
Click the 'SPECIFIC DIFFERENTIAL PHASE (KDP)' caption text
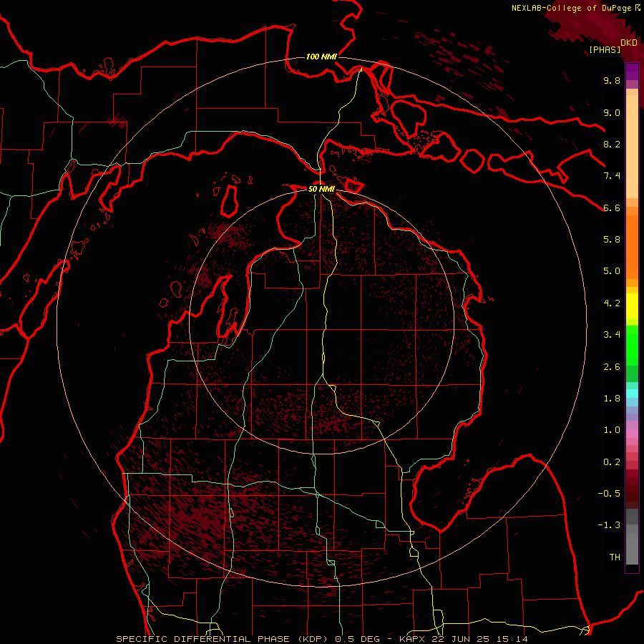click(222, 639)
